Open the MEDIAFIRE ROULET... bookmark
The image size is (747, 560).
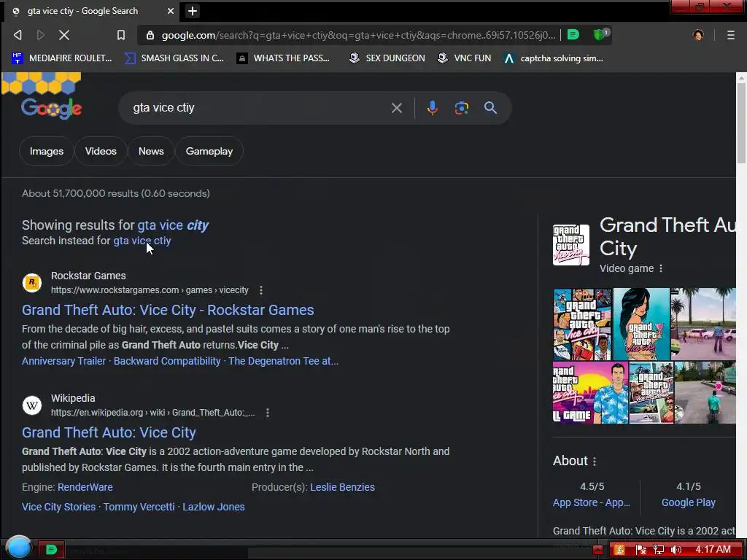(x=61, y=58)
